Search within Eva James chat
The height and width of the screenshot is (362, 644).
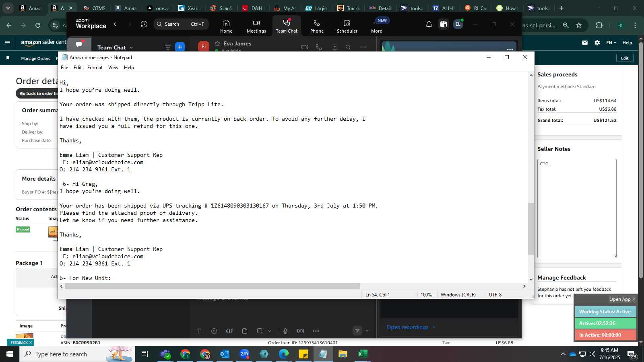pos(348,47)
